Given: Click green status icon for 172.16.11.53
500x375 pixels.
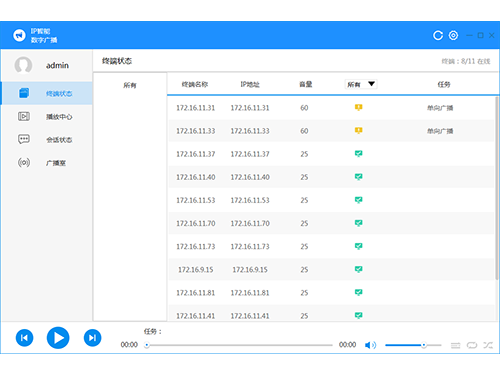Looking at the screenshot, I should pos(358,200).
